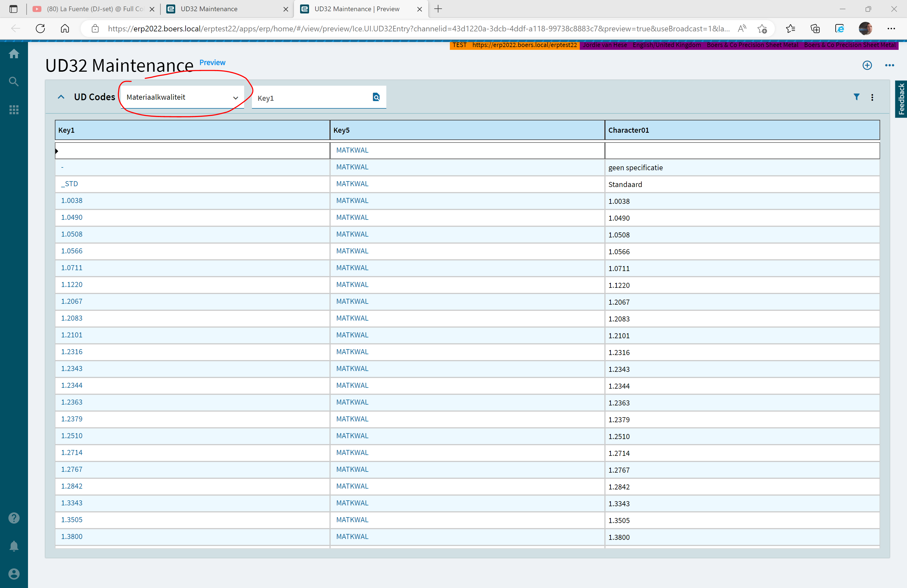Sort by the Key5 column header
The image size is (907, 588).
(x=467, y=130)
